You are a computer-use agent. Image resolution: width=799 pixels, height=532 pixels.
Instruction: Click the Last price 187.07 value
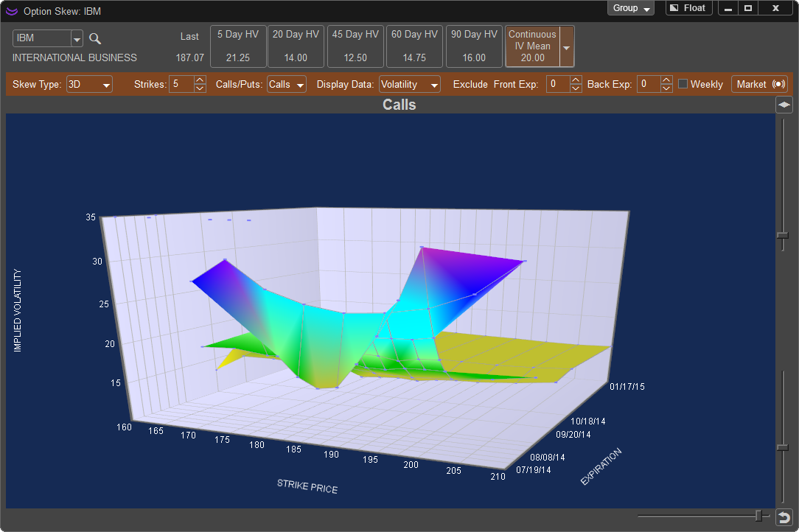pos(189,57)
